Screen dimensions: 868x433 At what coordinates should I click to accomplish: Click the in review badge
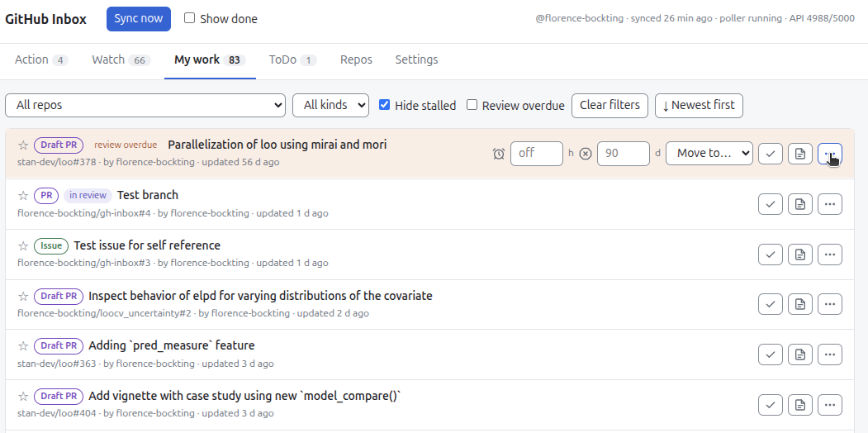click(88, 196)
